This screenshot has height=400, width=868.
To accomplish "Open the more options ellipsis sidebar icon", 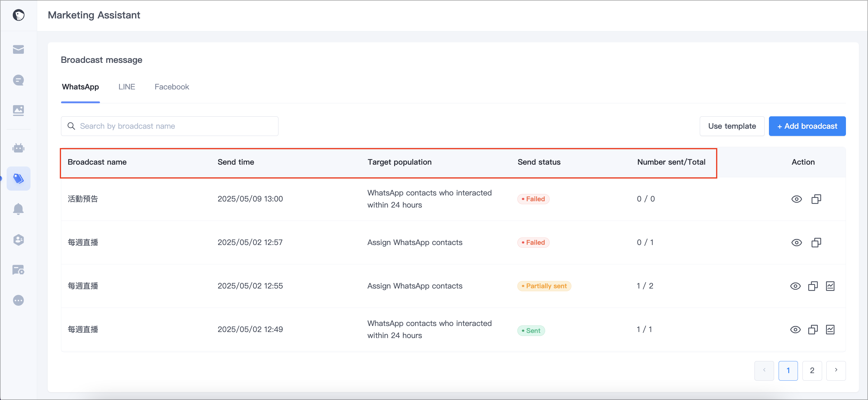I will (18, 300).
